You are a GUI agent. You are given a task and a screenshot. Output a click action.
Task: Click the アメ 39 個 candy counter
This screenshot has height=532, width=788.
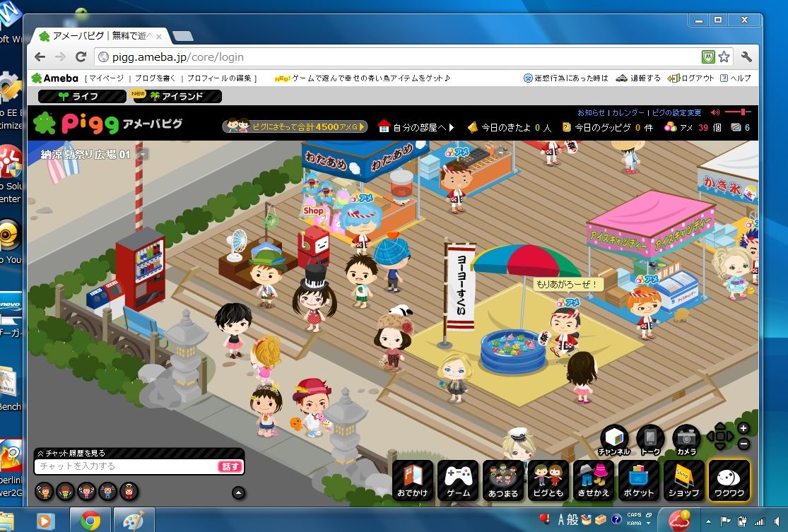pos(693,128)
